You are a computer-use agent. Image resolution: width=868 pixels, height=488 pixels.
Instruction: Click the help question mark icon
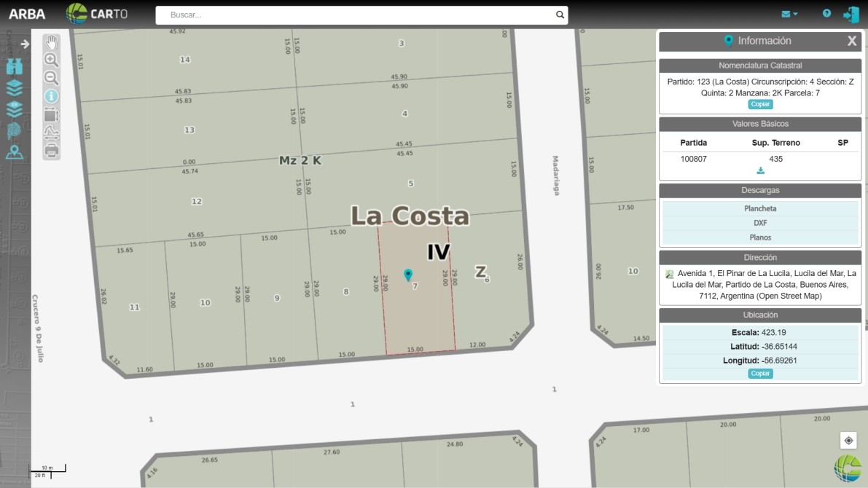point(826,14)
